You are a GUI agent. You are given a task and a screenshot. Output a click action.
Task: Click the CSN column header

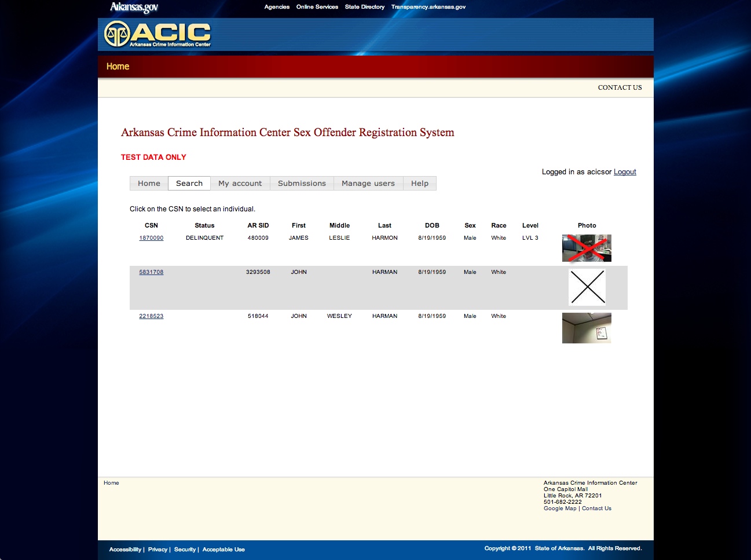151,225
